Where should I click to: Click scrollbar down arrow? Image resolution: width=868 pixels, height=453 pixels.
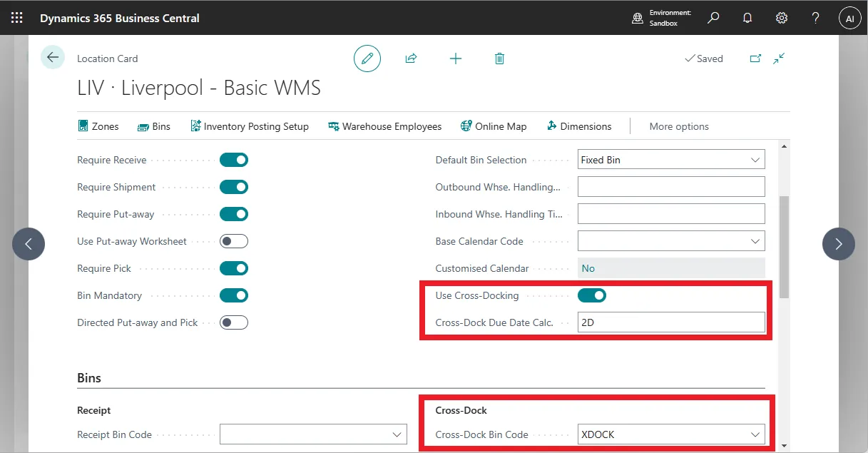click(785, 445)
